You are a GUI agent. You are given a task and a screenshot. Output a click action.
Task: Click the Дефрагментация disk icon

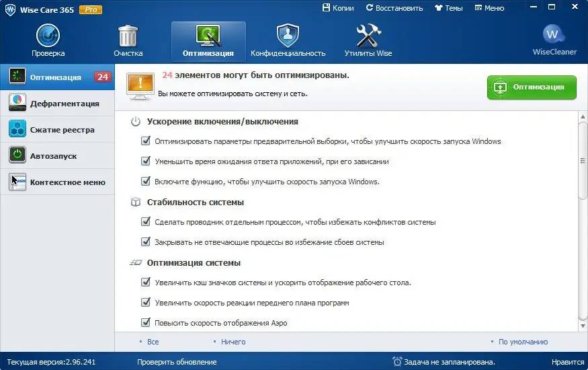coord(17,102)
